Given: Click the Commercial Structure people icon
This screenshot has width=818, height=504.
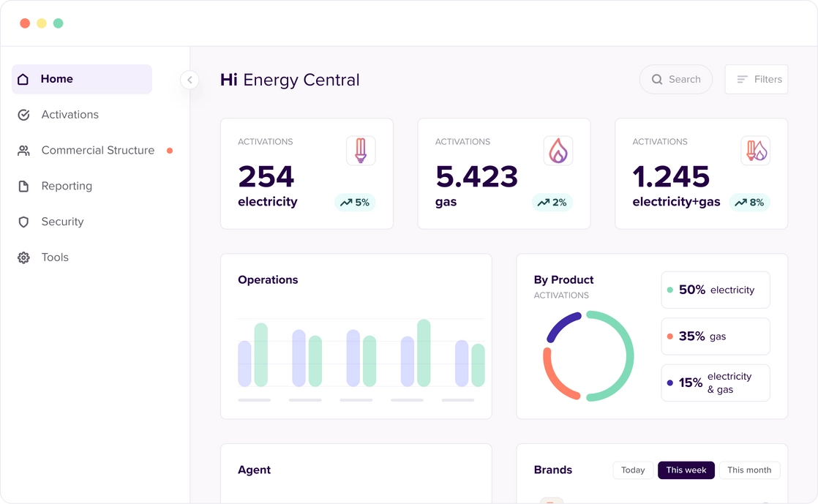Looking at the screenshot, I should click(23, 150).
